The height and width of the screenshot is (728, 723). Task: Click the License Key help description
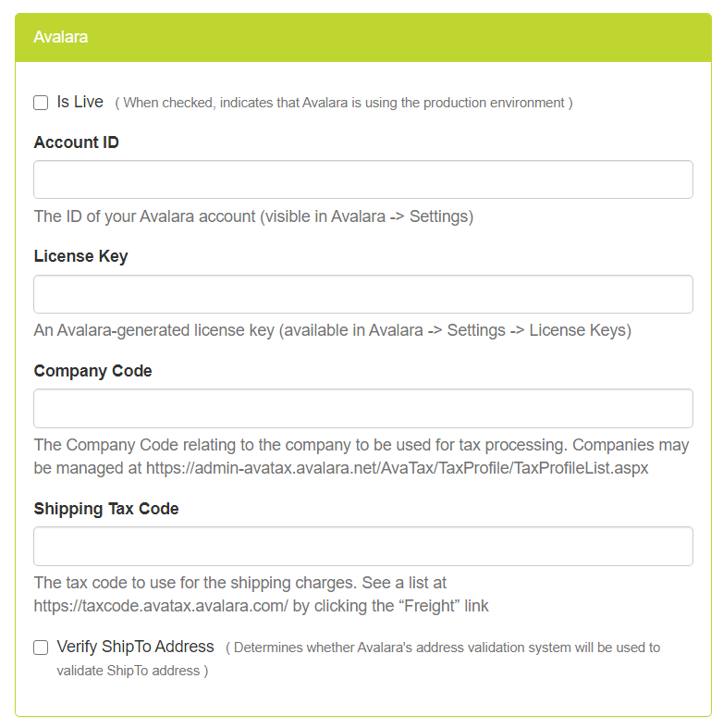click(x=332, y=330)
